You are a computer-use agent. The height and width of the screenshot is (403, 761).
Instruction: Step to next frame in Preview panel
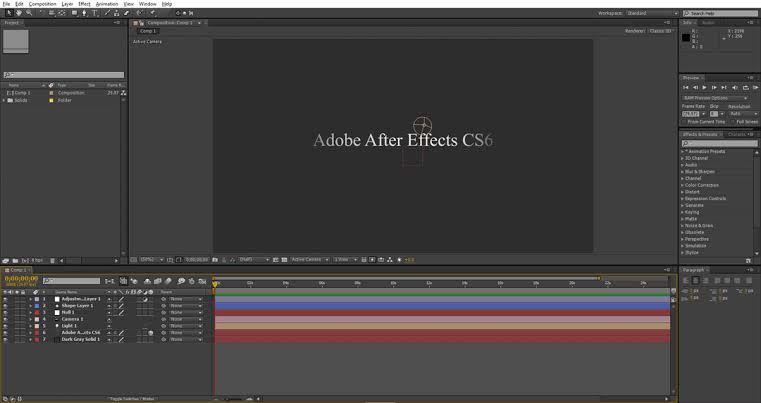click(714, 87)
